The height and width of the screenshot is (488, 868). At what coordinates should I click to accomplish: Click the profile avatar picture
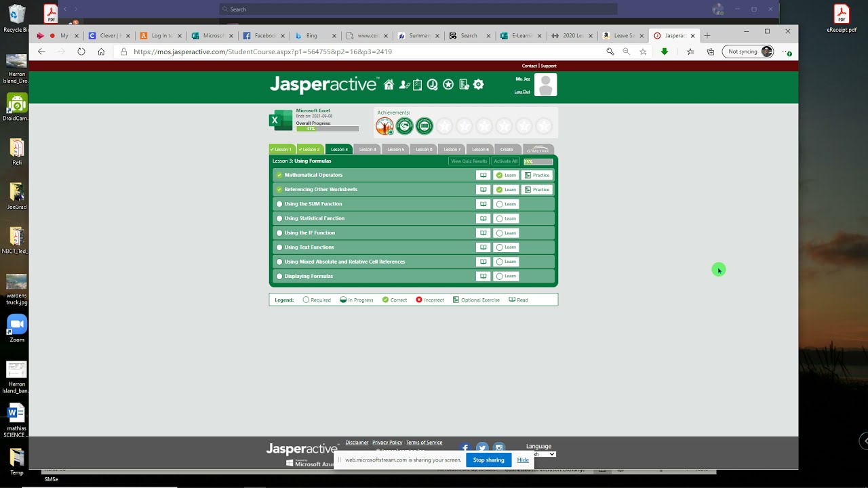pos(546,85)
